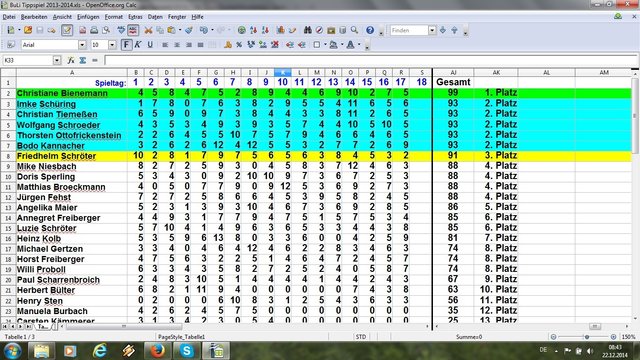Screen dimensions: 640x360
Task: Click in the Finden search field
Action: point(409,31)
